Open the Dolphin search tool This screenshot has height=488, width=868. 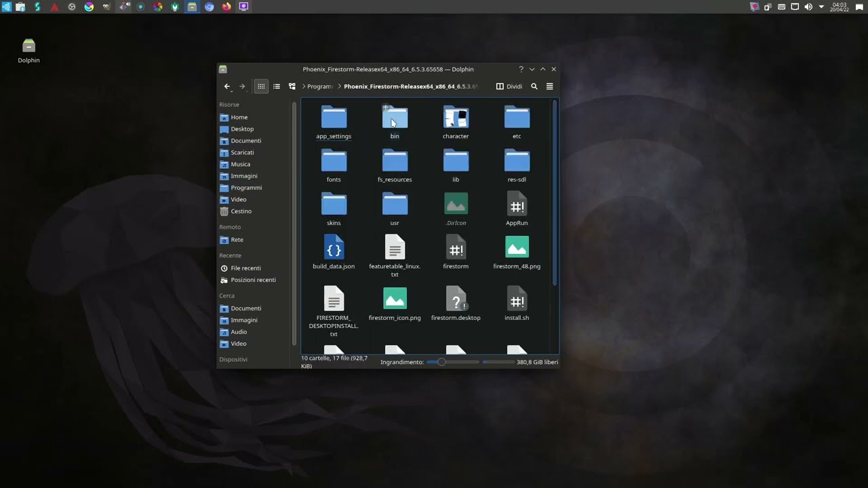(x=534, y=87)
